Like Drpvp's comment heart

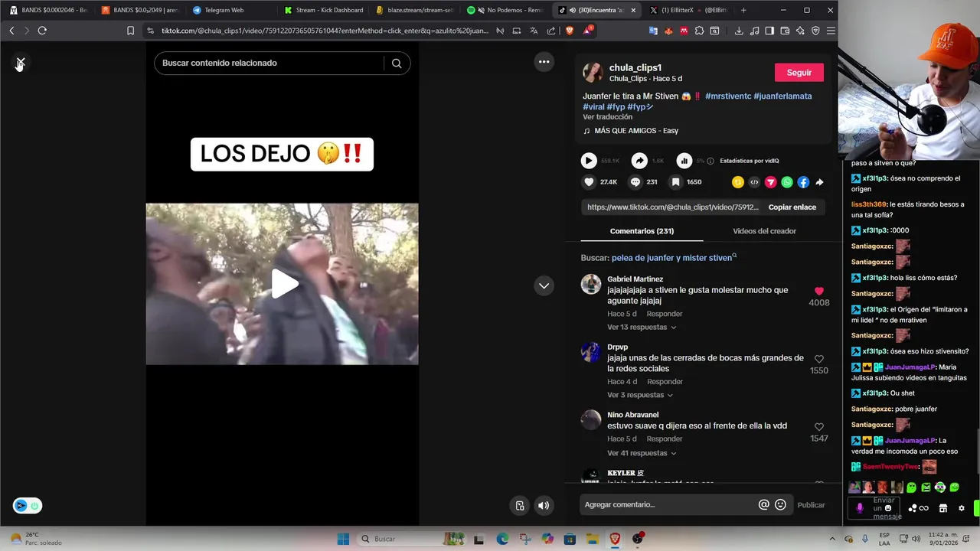[818, 359]
